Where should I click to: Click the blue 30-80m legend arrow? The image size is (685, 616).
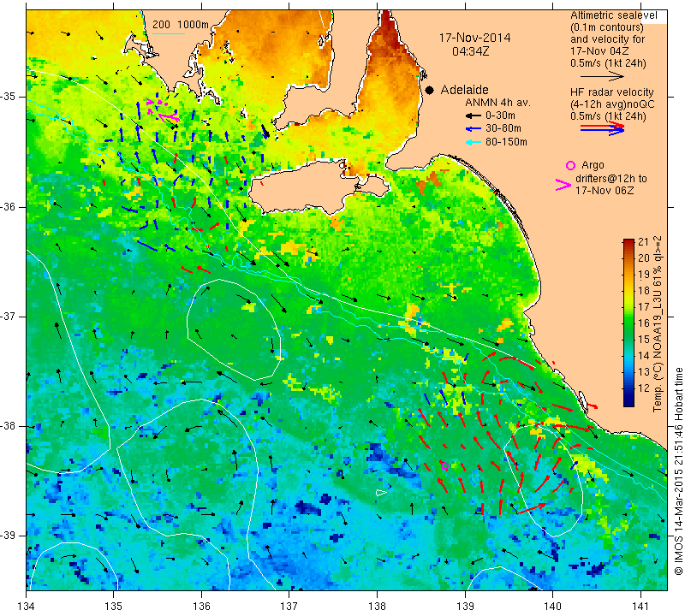click(x=474, y=129)
